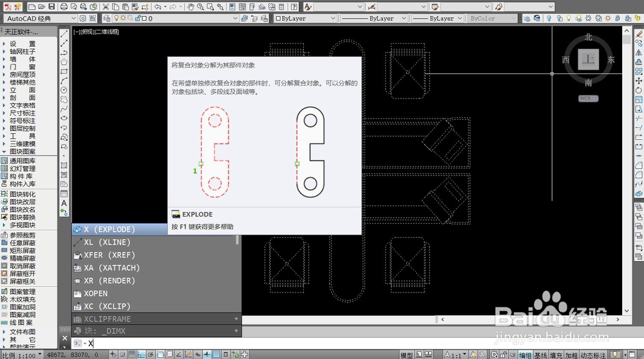Select the Erase modify tool

point(639,34)
